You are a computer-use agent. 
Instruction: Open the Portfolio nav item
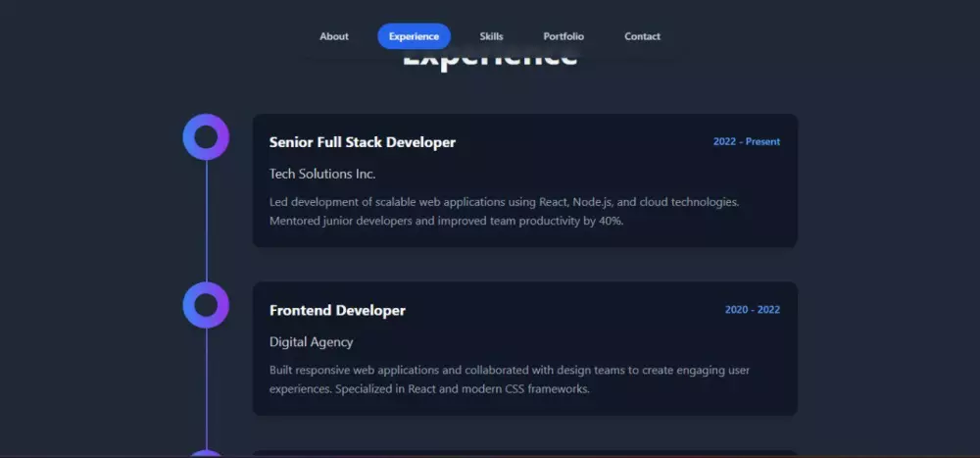click(563, 36)
